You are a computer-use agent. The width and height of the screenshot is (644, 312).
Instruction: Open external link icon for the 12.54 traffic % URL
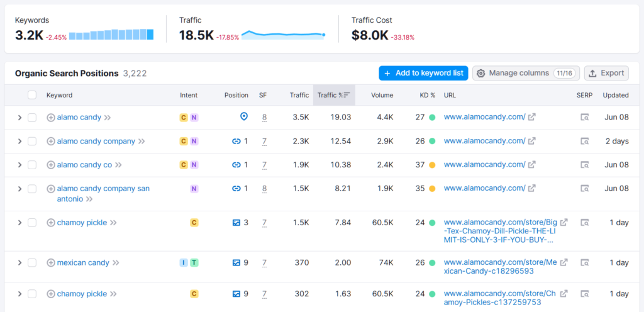pyautogui.click(x=532, y=141)
